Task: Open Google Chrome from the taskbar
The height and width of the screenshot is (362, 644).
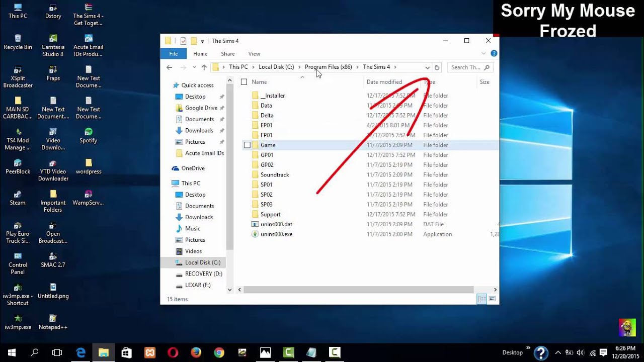Action: coord(219,352)
